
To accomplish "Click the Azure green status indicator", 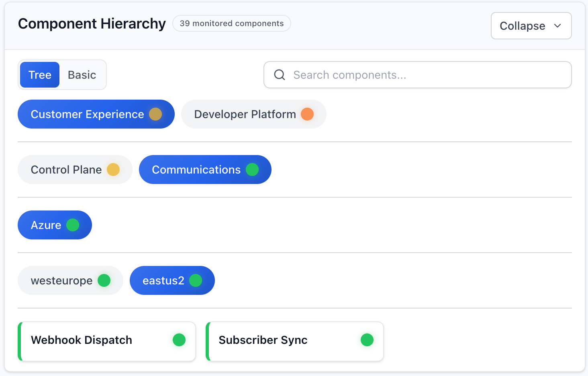I will point(73,225).
